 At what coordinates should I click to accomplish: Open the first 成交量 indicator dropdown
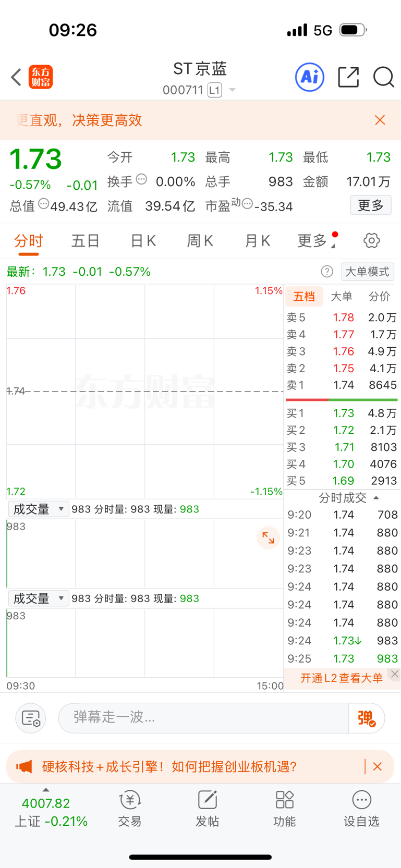point(38,509)
